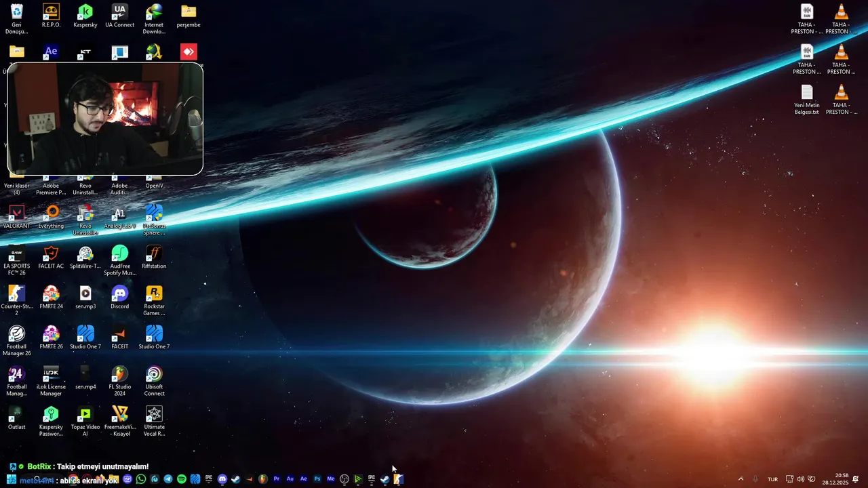This screenshot has height=488, width=868.
Task: Open the Geri Dönüşüm recycle bin icon
Action: point(16,18)
